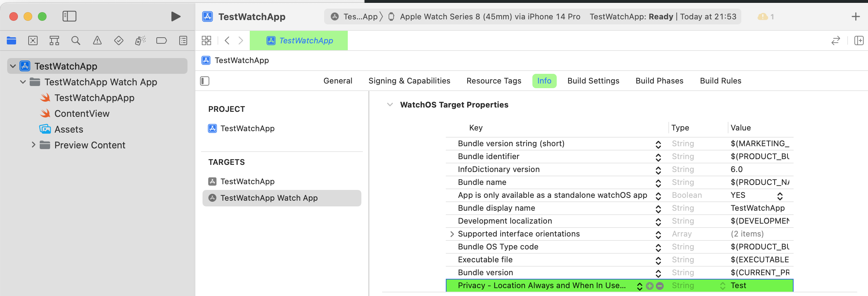Expand the Preview Content folder
The image size is (868, 296).
[x=33, y=145]
